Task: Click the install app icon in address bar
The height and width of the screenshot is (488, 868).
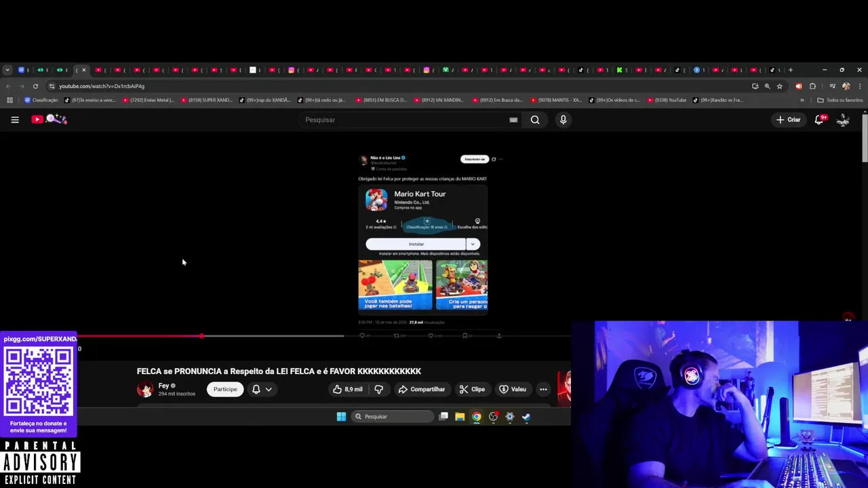Action: pos(755,86)
